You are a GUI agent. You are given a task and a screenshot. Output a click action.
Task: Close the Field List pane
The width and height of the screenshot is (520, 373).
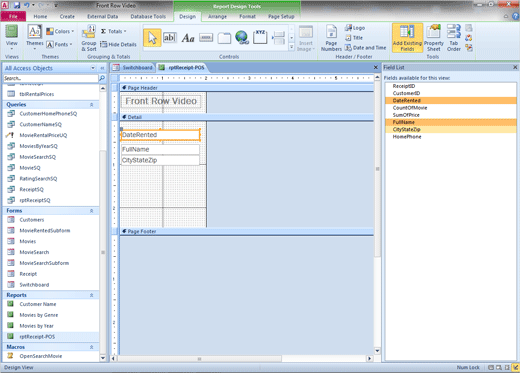coord(515,67)
